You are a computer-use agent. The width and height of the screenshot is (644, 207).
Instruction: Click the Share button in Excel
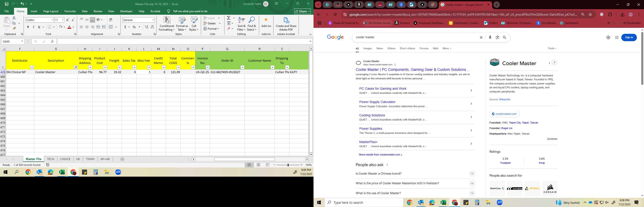click(302, 11)
